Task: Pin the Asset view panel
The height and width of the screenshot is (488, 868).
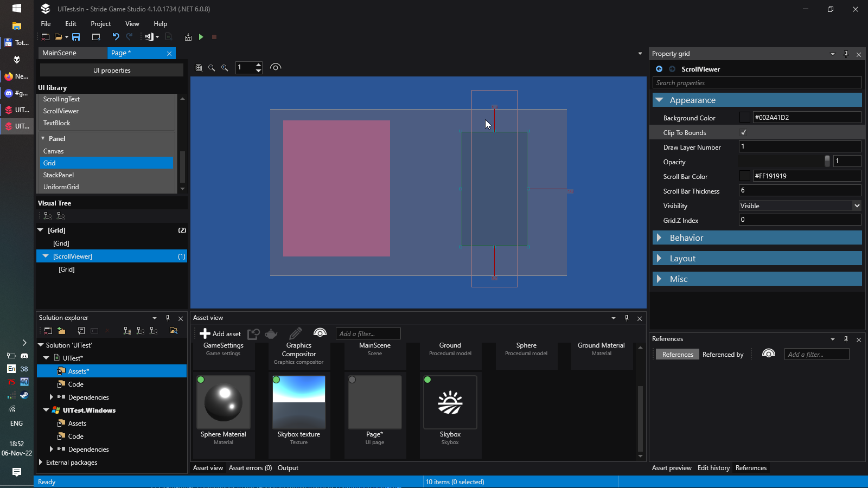Action: (x=627, y=318)
